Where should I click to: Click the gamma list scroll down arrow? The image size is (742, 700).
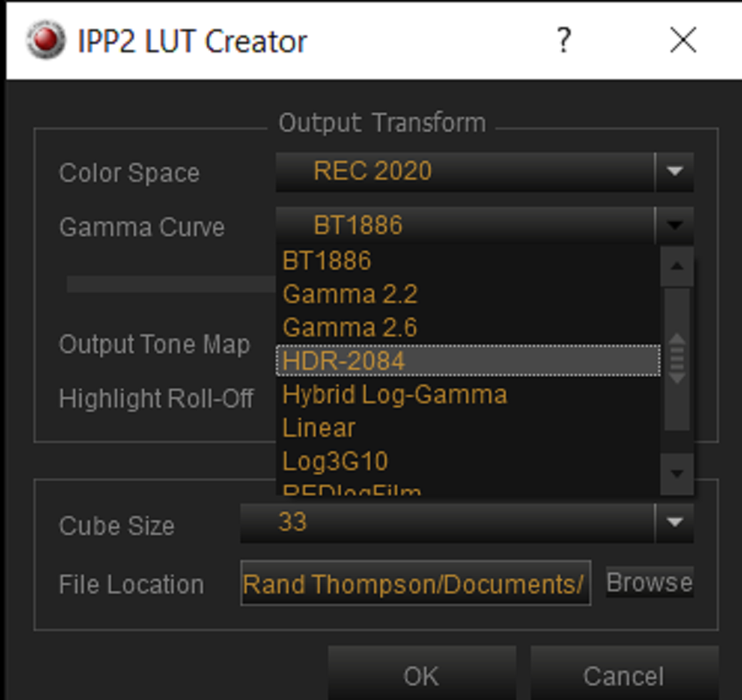pyautogui.click(x=677, y=473)
